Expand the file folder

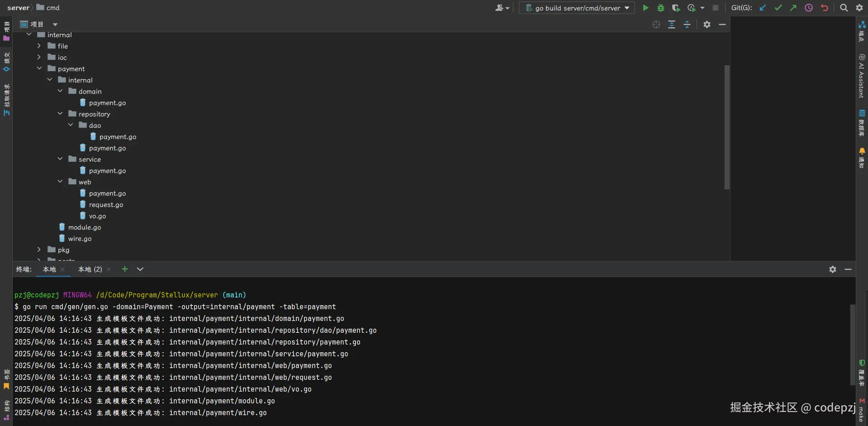39,46
